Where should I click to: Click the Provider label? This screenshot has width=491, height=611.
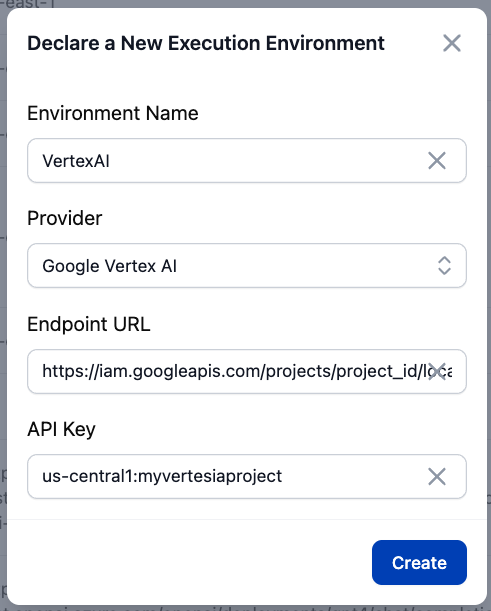pos(65,218)
